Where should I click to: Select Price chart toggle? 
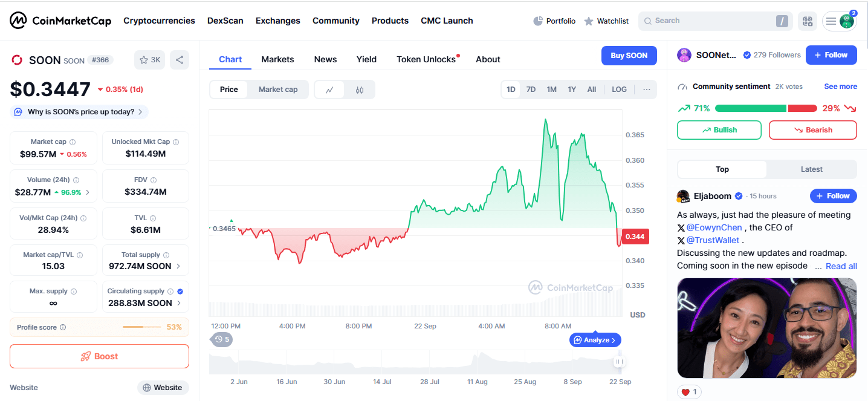click(229, 90)
